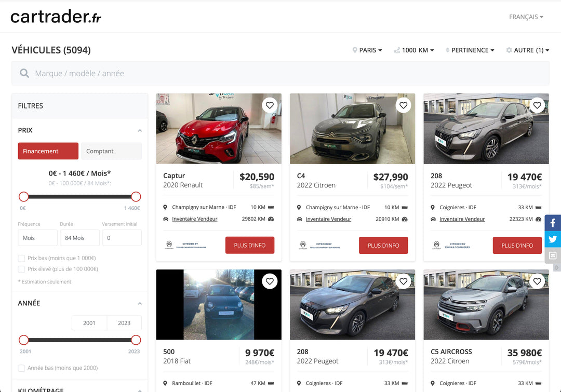Open the FRANÇAIS language dropdown
The height and width of the screenshot is (392, 561).
coord(526,17)
